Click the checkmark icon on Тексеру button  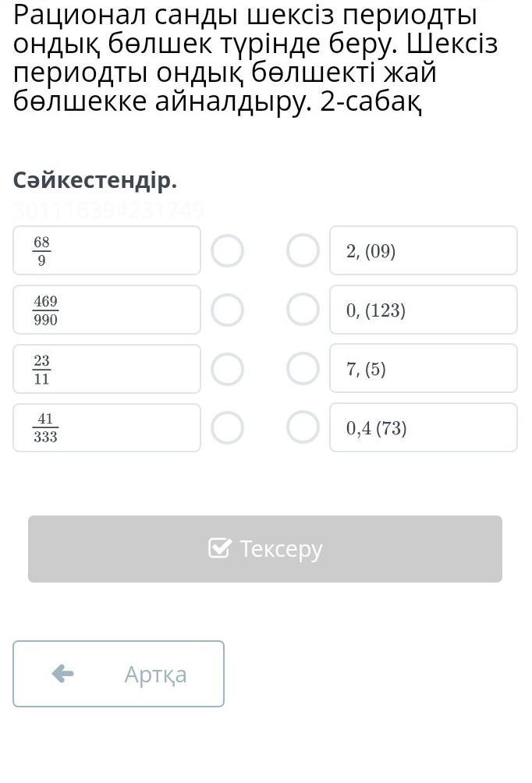(x=220, y=548)
